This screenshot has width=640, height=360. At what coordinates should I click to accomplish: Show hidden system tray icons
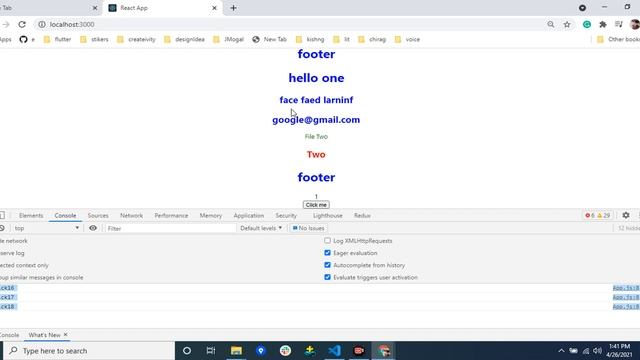pyautogui.click(x=561, y=351)
